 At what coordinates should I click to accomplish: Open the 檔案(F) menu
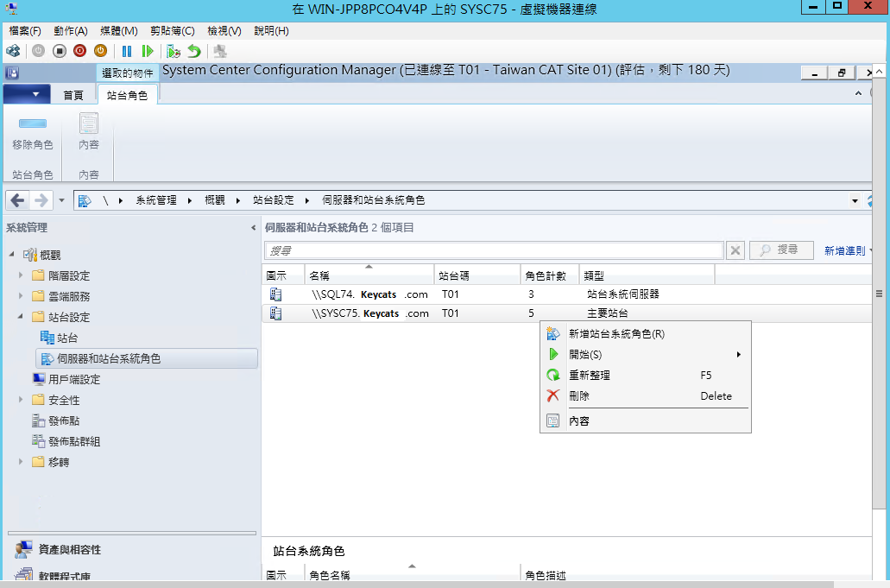click(x=25, y=30)
